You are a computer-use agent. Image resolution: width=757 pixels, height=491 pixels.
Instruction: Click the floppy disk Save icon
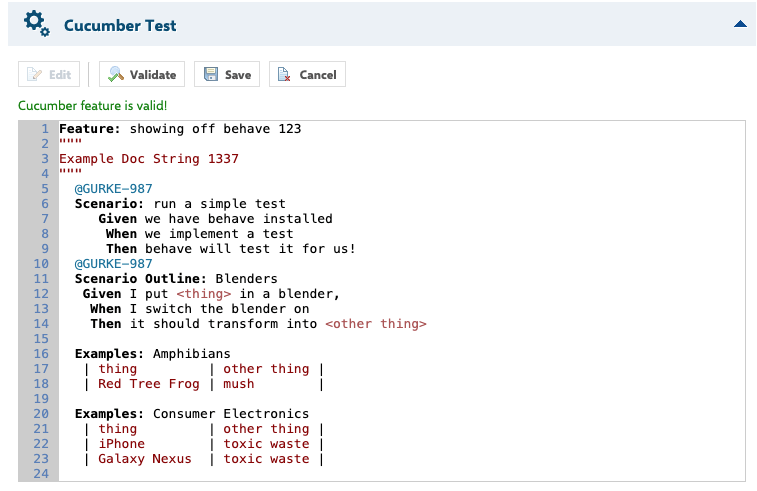pyautogui.click(x=211, y=74)
